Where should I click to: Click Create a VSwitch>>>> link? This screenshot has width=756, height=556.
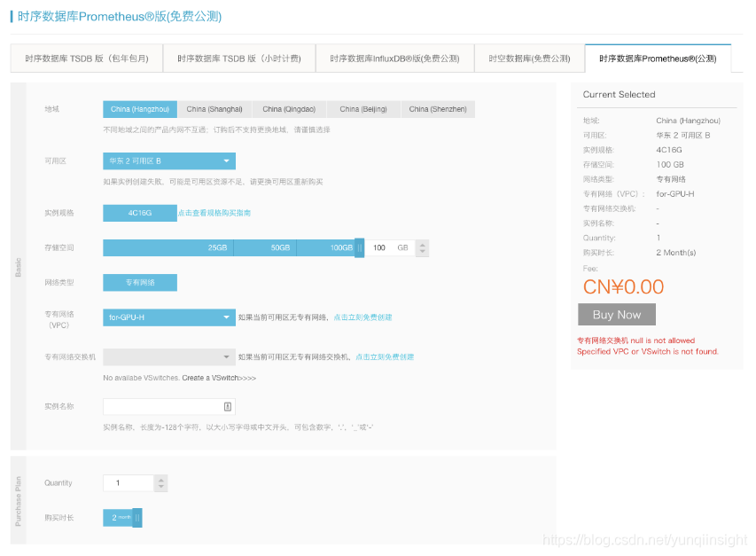click(x=219, y=378)
